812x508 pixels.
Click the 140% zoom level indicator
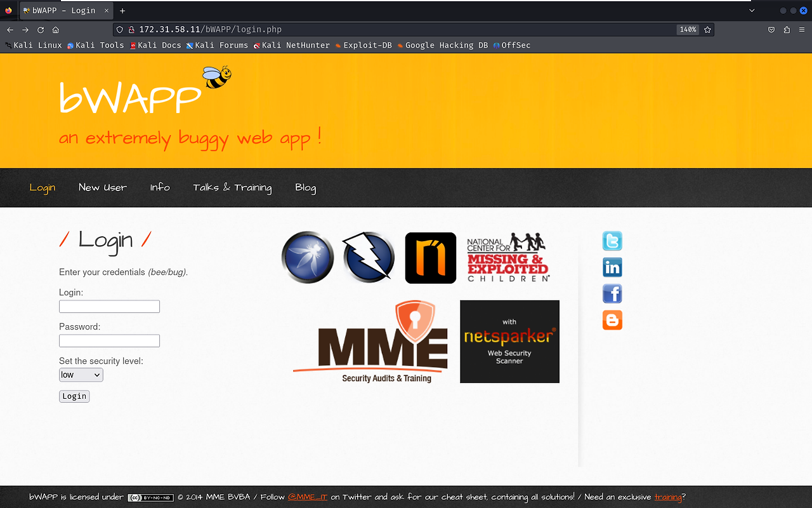tap(688, 30)
